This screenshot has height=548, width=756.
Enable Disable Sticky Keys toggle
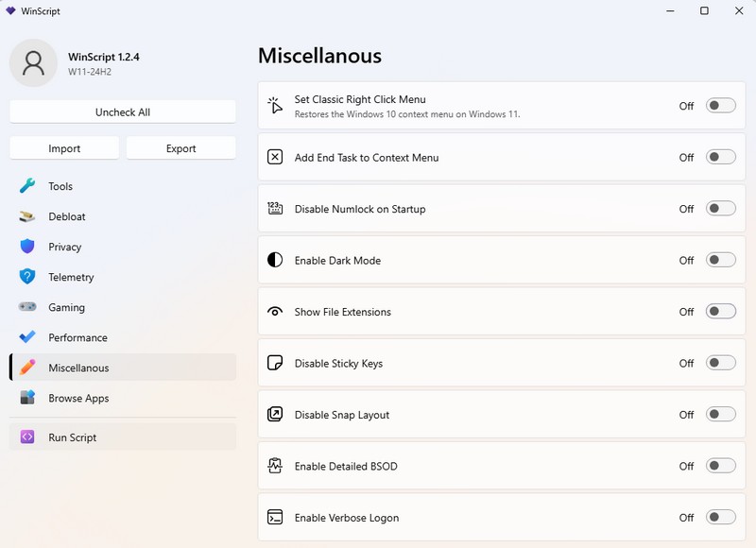pyautogui.click(x=720, y=363)
